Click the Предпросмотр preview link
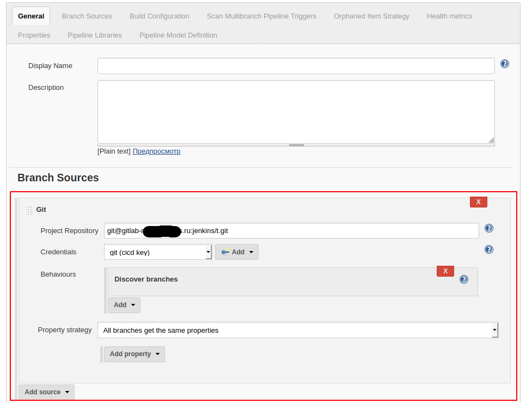532x403 pixels. pos(156,151)
